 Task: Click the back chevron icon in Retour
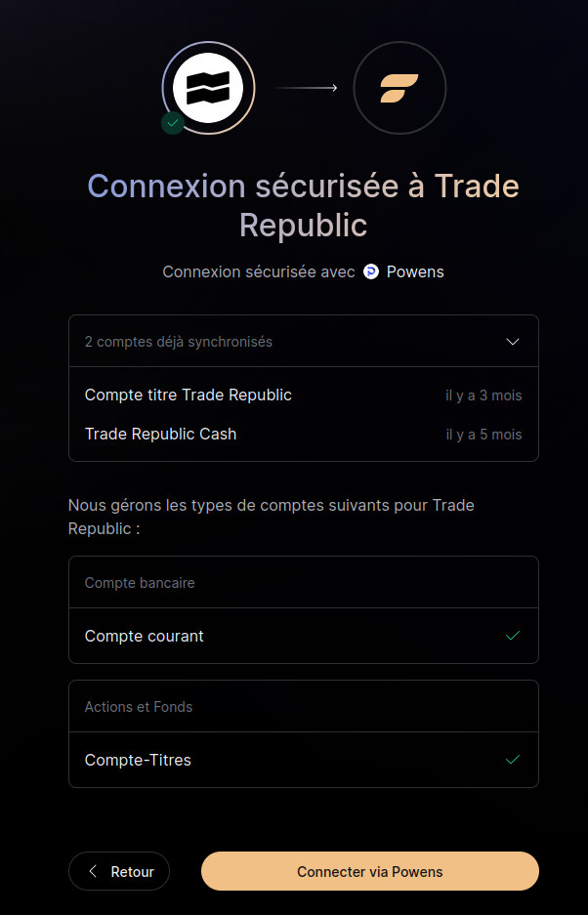94,871
